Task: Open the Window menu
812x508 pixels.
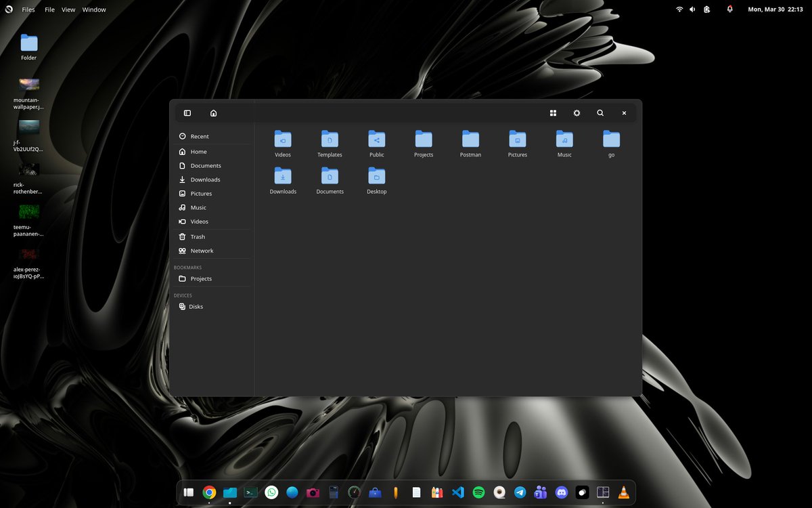Action: point(94,9)
